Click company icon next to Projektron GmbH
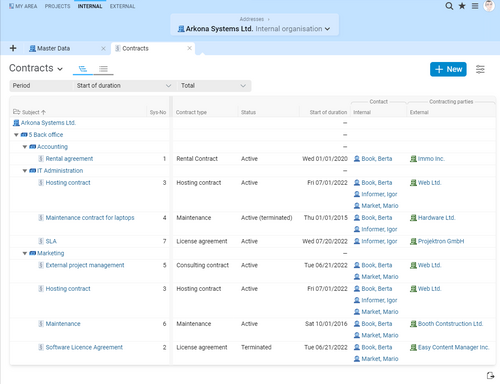Image resolution: width=500 pixels, height=384 pixels. click(x=413, y=241)
